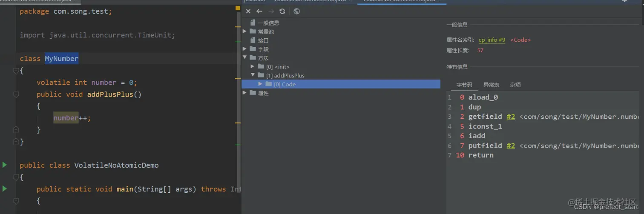Switch to the 字节码 tab
The height and width of the screenshot is (214, 644).
(464, 85)
